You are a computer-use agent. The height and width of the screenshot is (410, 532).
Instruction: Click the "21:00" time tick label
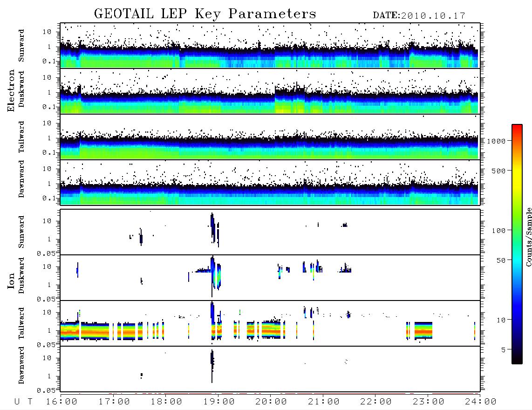[324, 402]
